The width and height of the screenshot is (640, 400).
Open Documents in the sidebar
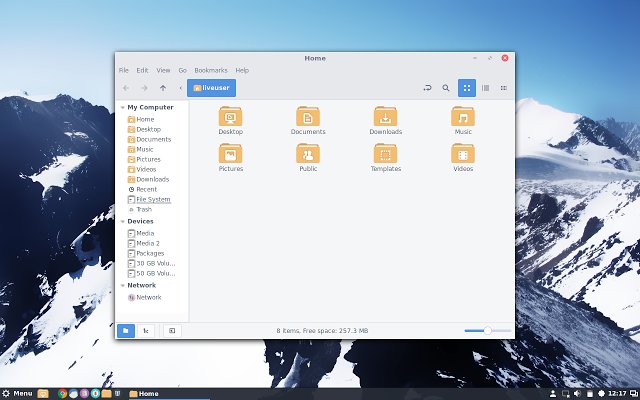coord(149,139)
